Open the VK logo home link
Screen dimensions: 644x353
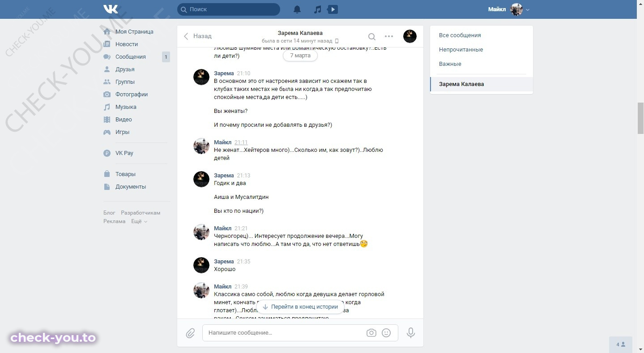click(x=111, y=9)
